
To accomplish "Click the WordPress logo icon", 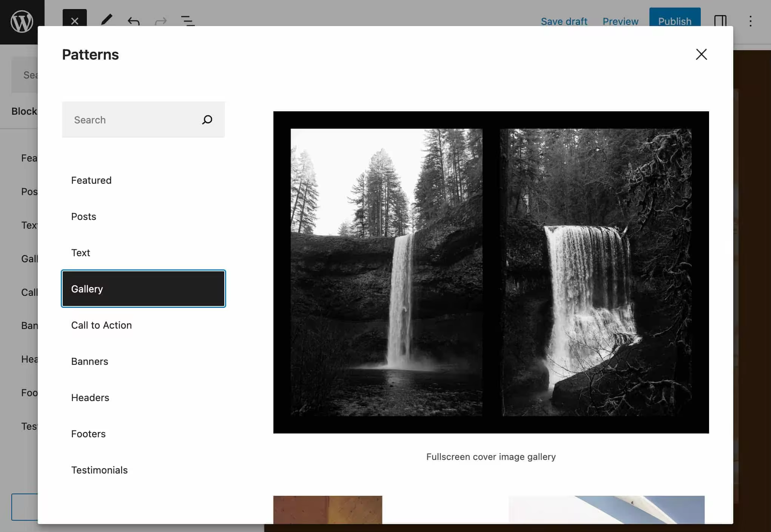I will click(x=22, y=22).
